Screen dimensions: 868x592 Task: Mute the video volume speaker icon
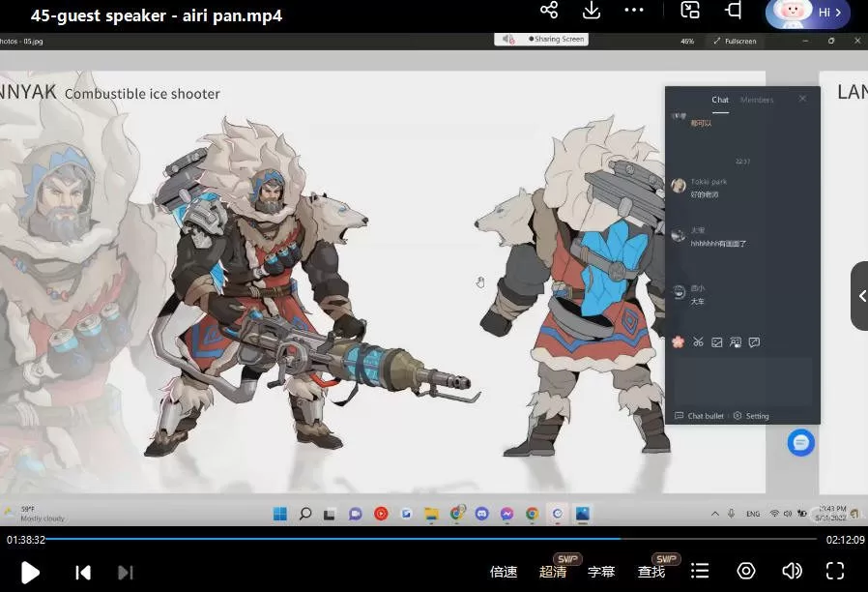point(792,572)
